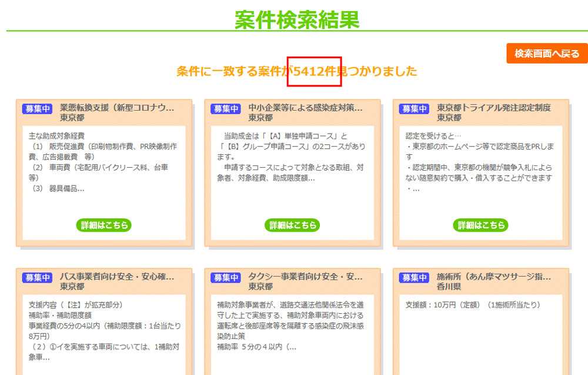The width and height of the screenshot is (588, 375).
Task: Click the 案件検索結果 page heading
Action: pos(297,19)
